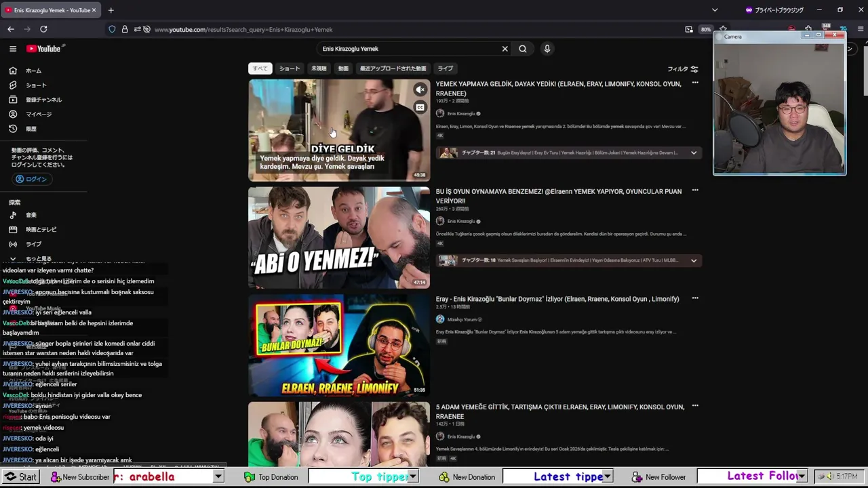
Task: Open the list all tabs chevron
Action: coord(715,10)
